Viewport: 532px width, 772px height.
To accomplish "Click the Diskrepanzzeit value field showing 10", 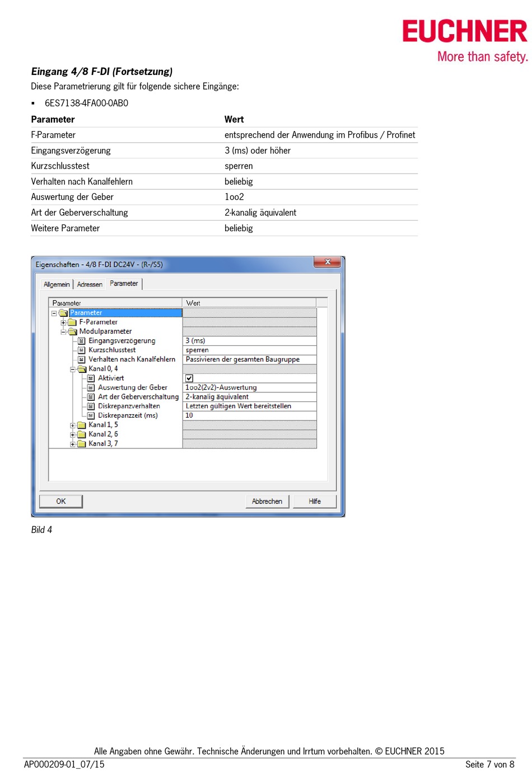I will (x=250, y=415).
